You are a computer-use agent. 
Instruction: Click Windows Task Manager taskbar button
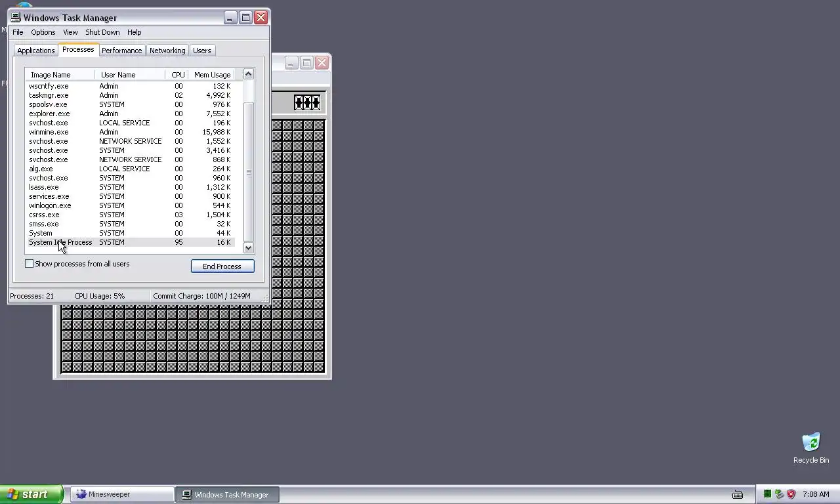(228, 494)
